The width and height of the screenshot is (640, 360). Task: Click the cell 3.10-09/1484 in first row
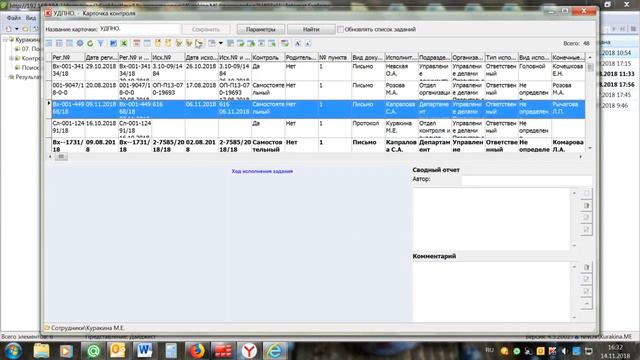click(168, 70)
